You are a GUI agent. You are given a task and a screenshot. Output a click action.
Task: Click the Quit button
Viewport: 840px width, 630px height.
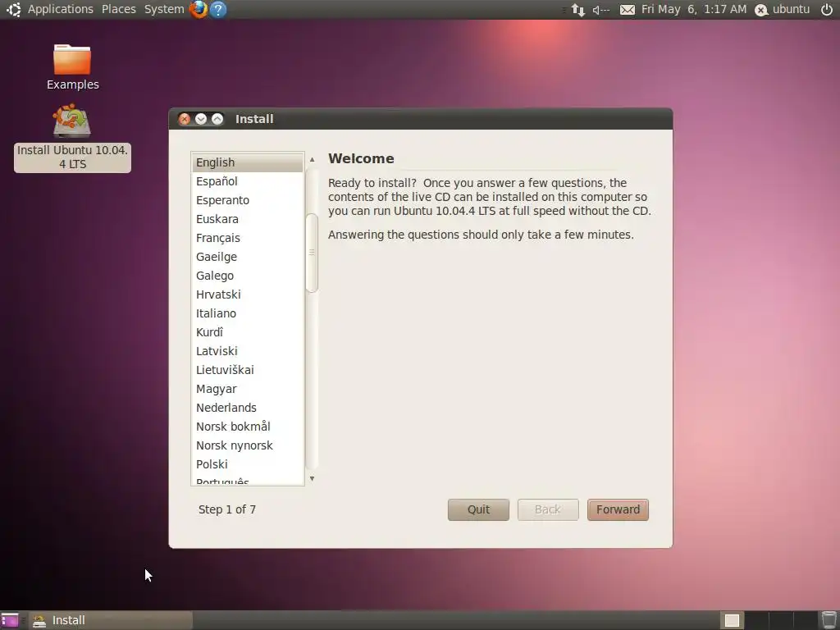478,509
